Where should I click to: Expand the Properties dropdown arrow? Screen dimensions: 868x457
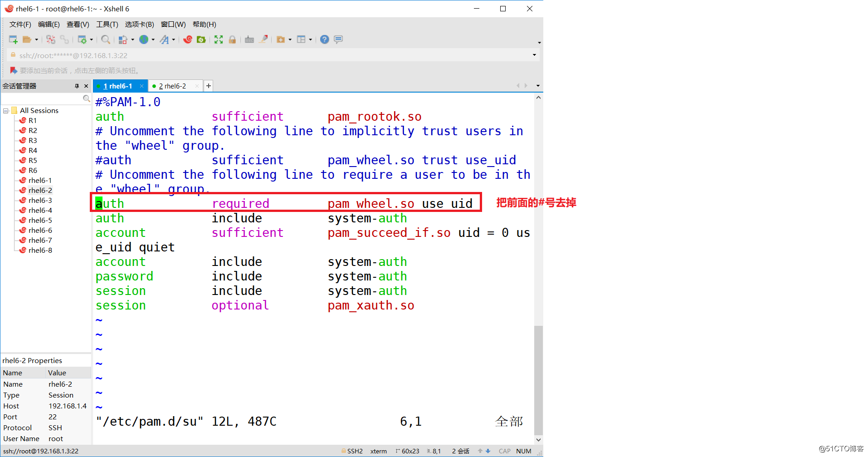coord(91,39)
